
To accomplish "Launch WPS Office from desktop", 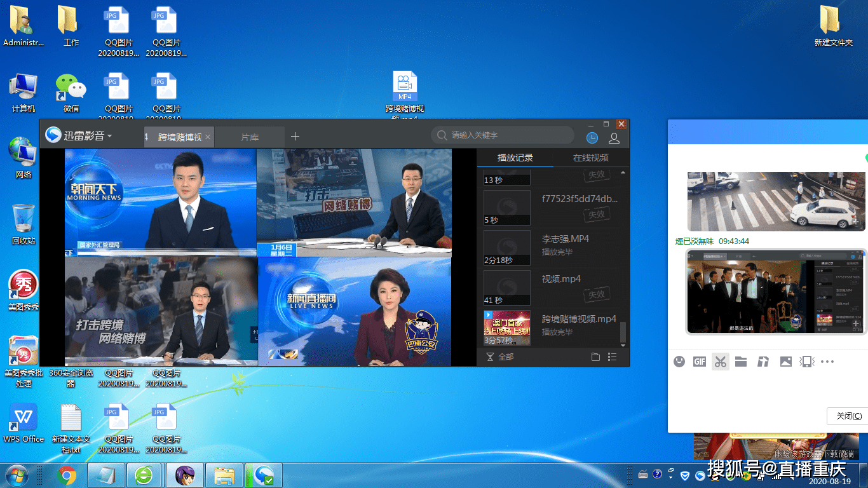I will (24, 423).
